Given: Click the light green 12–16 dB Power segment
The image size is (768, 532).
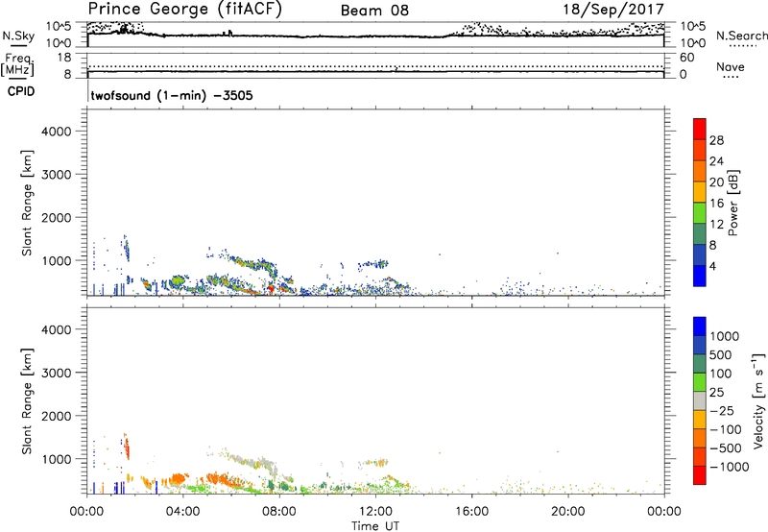Looking at the screenshot, I should click(x=700, y=212).
